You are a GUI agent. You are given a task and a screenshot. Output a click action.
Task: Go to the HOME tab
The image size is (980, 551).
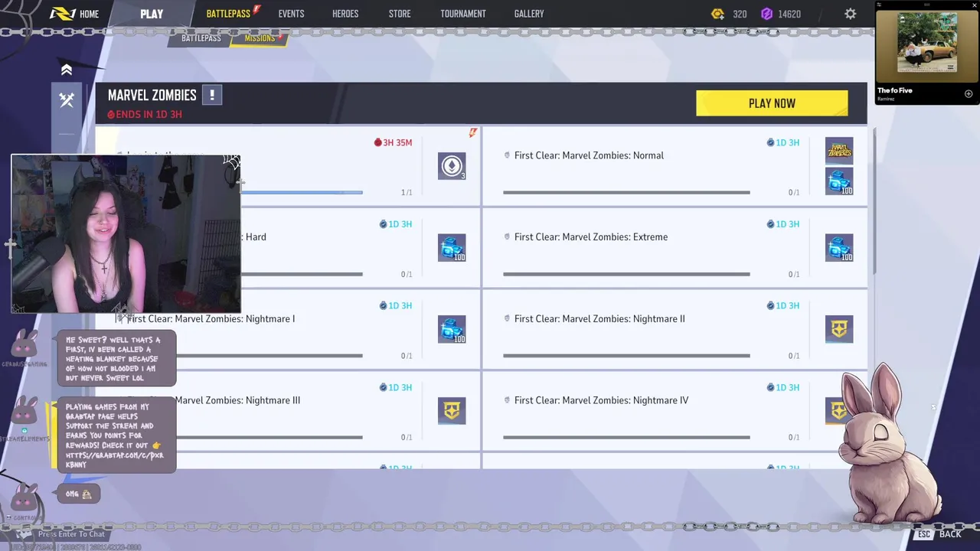click(x=89, y=14)
